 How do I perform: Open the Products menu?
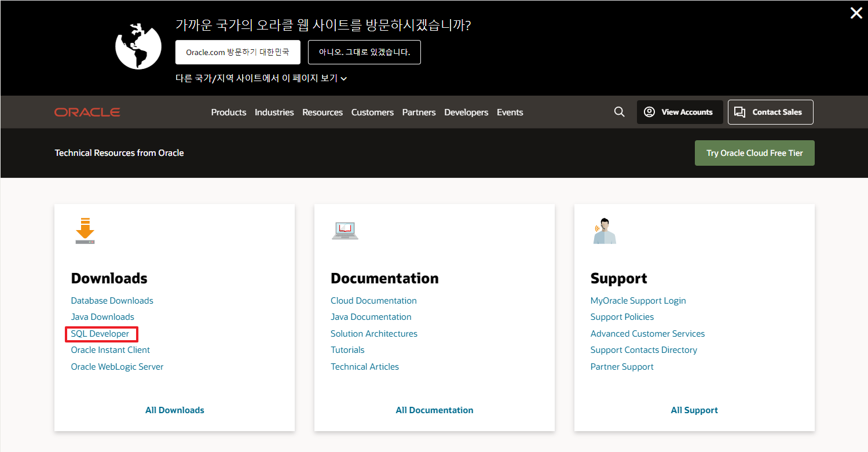tap(229, 112)
